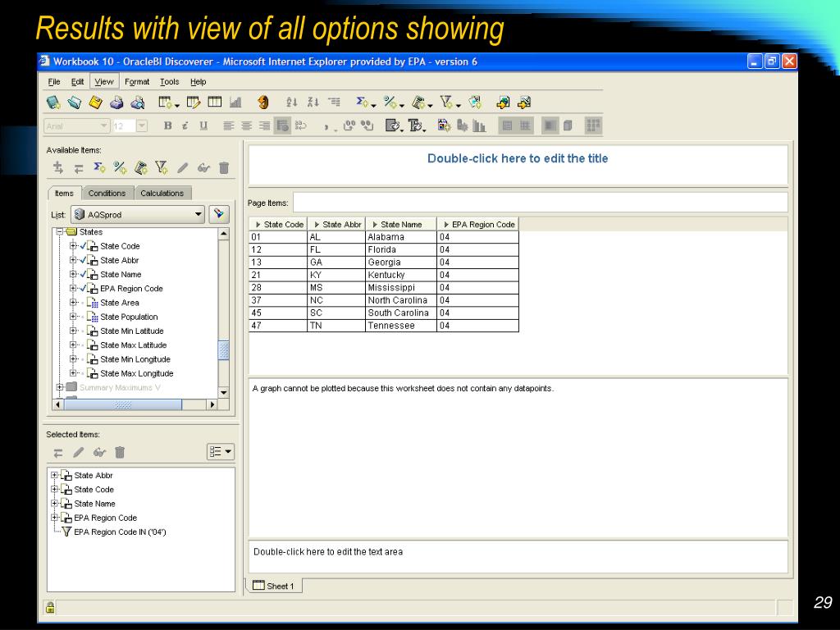Click New Condition funnel in Available Items
The image size is (840, 630).
(162, 167)
